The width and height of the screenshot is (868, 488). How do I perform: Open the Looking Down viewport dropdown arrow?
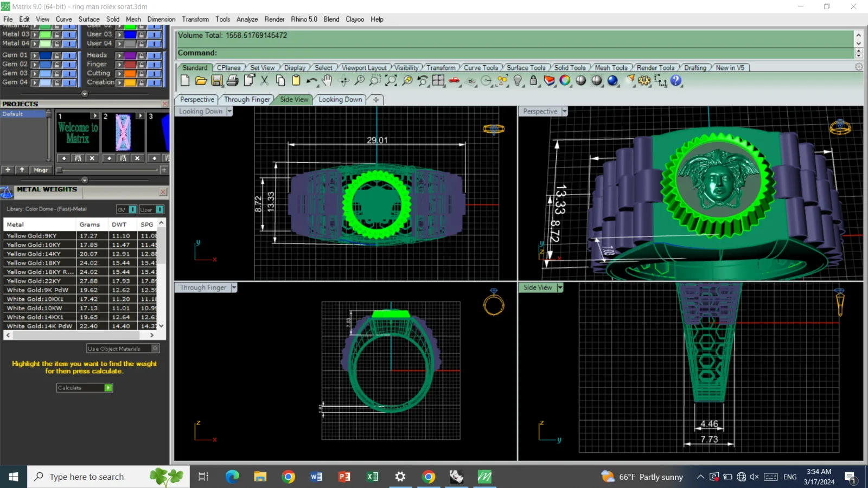pos(229,111)
